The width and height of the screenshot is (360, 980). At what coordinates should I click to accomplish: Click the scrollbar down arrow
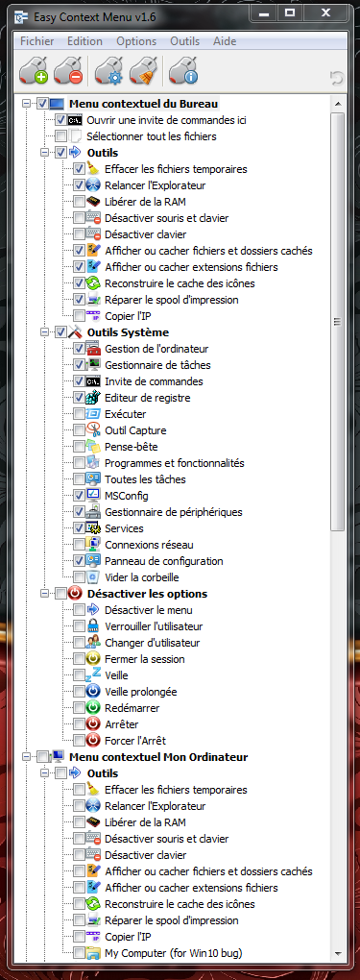coord(338,954)
